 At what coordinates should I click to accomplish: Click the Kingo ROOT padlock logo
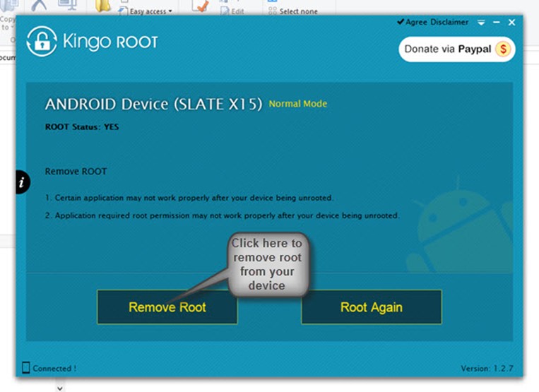pyautogui.click(x=42, y=42)
